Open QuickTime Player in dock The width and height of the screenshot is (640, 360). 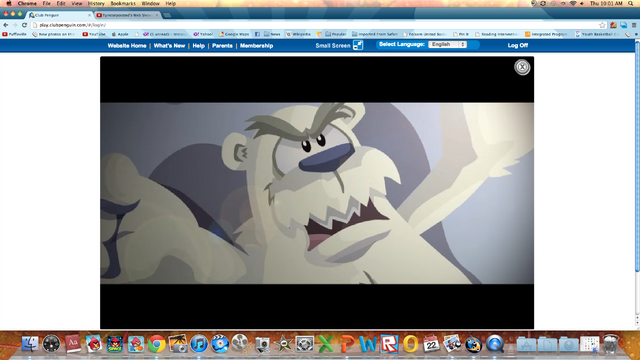click(494, 344)
